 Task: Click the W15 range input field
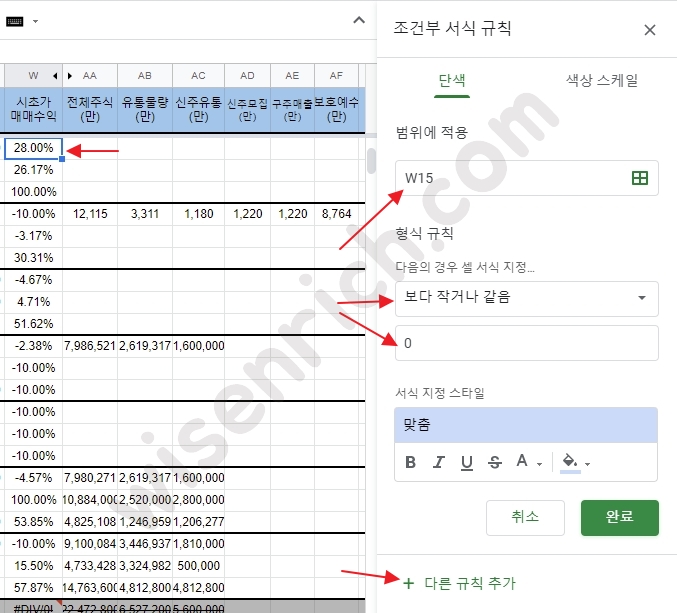coord(527,178)
